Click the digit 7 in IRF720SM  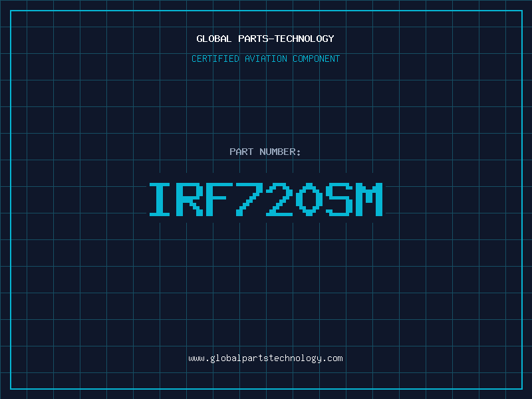pyautogui.click(x=250, y=199)
